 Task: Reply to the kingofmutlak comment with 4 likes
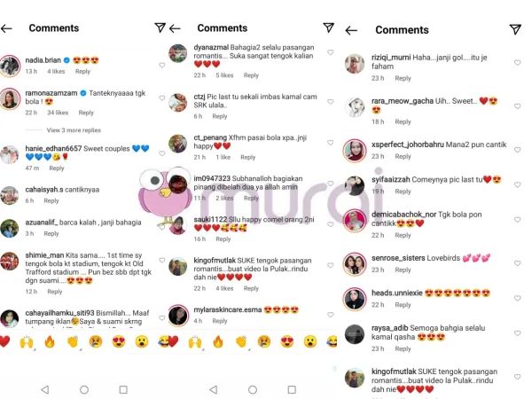point(251,288)
